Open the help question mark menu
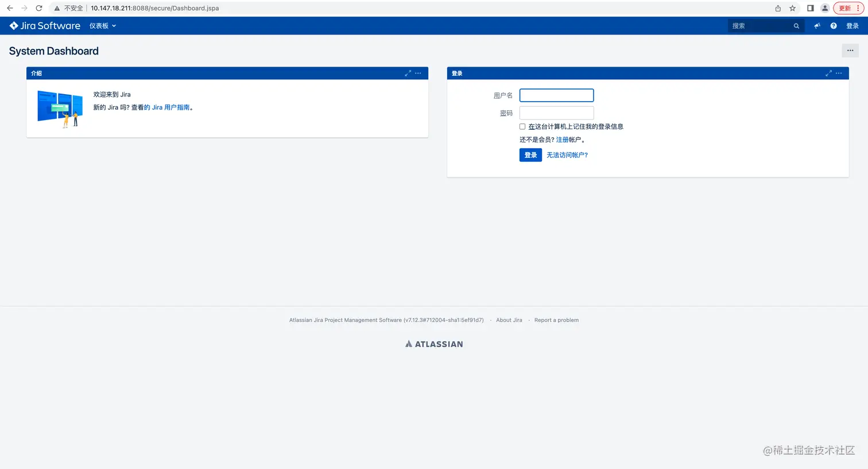Screen dimensions: 868x469 (834, 26)
